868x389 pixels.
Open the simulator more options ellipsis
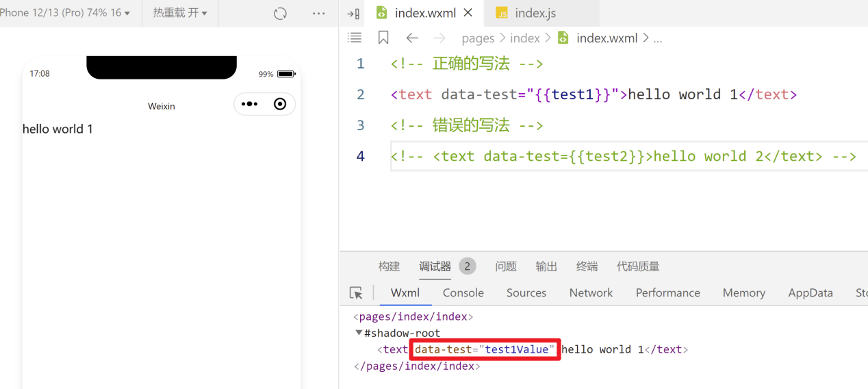click(318, 14)
